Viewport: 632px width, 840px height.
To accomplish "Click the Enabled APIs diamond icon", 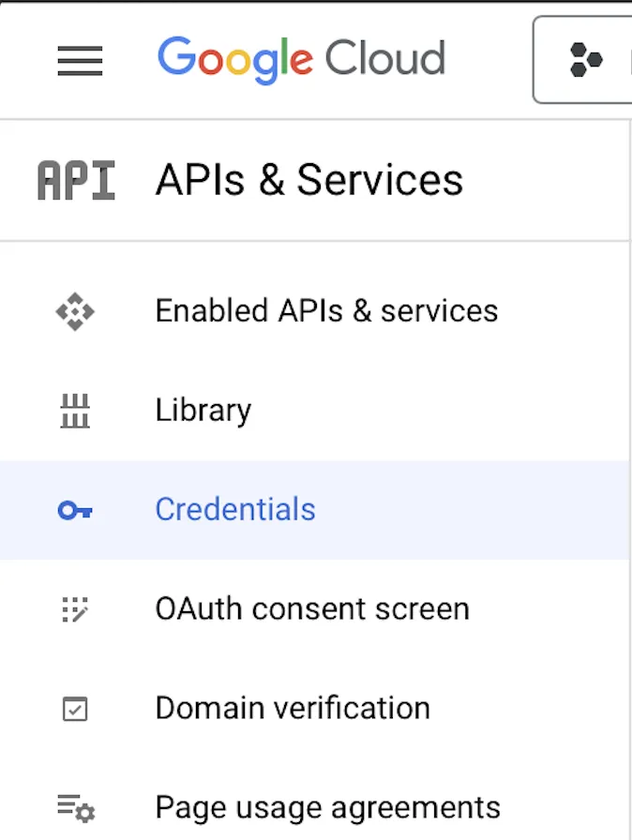I will [75, 311].
